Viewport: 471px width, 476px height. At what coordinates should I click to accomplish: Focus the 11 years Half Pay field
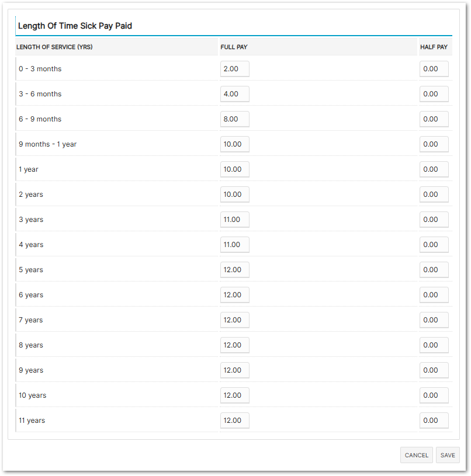[434, 421]
